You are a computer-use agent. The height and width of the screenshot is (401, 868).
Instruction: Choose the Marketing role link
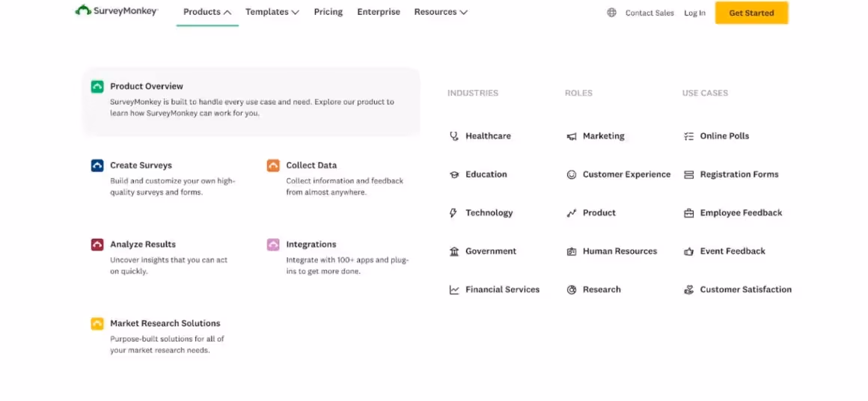coord(603,136)
